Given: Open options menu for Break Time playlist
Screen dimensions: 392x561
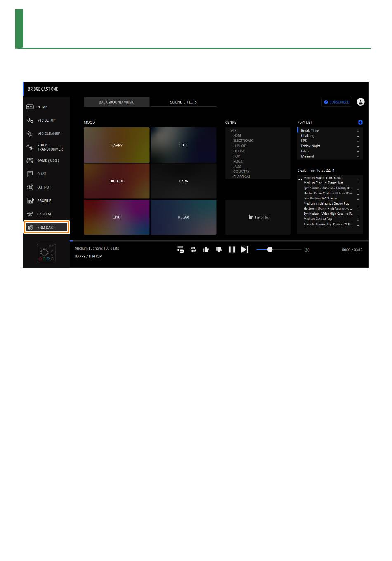Looking at the screenshot, I should coord(358,131).
